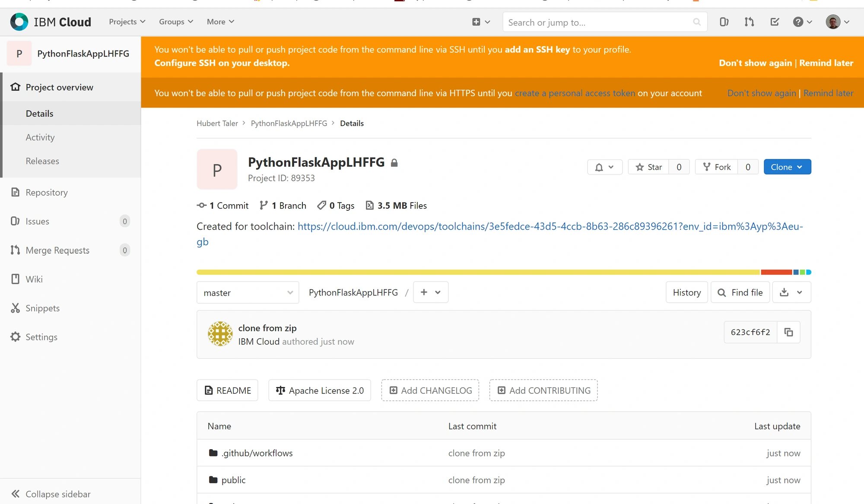
Task: Open the 1 Branch link
Action: [x=283, y=206]
